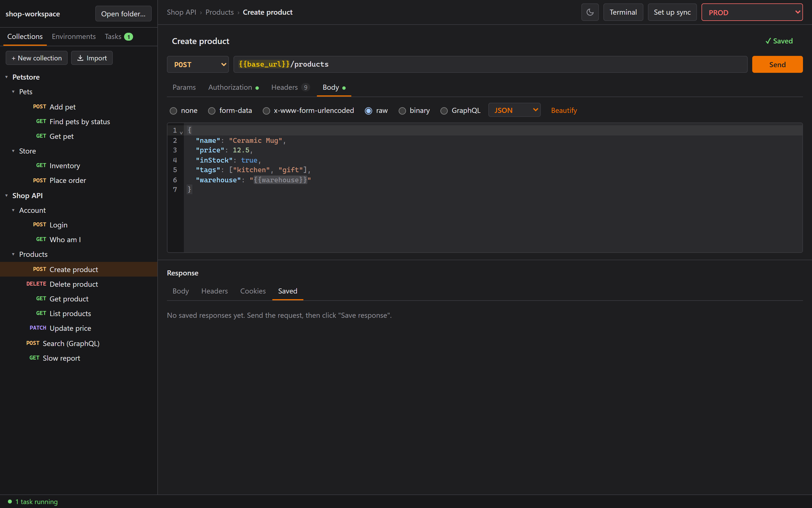Image resolution: width=812 pixels, height=508 pixels.
Task: Select the none body type radio
Action: pyautogui.click(x=173, y=111)
